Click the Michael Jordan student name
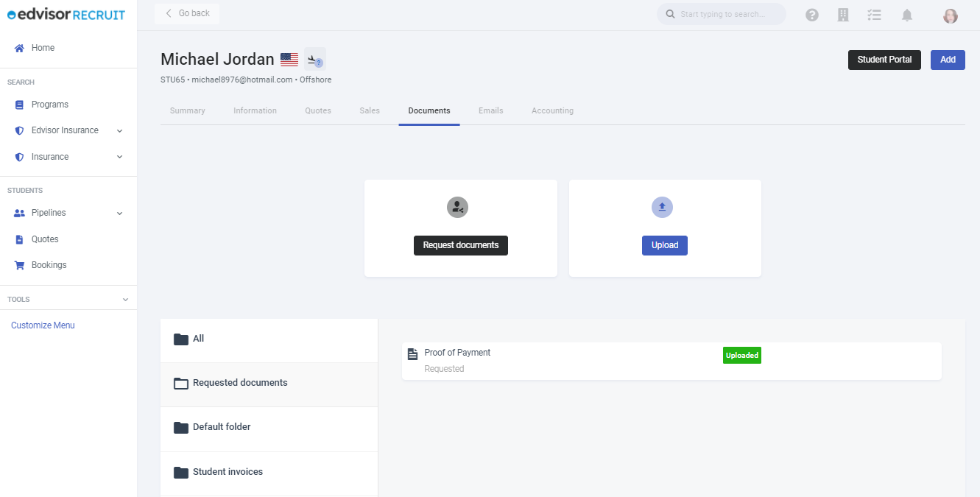The height and width of the screenshot is (497, 980). [x=217, y=60]
